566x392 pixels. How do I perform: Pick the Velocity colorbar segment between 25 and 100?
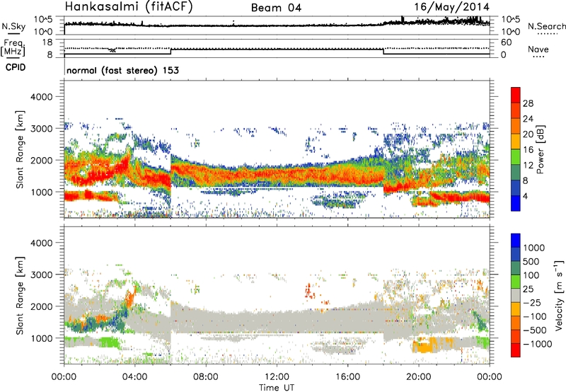pyautogui.click(x=516, y=282)
